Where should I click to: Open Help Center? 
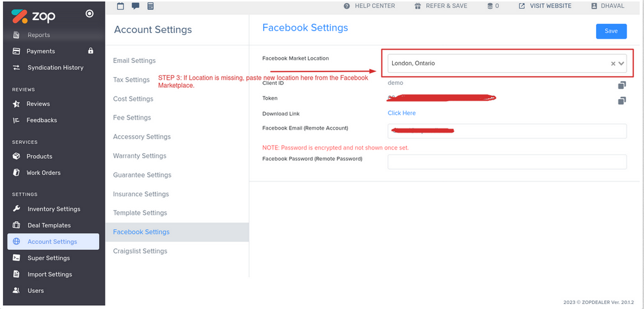point(369,6)
